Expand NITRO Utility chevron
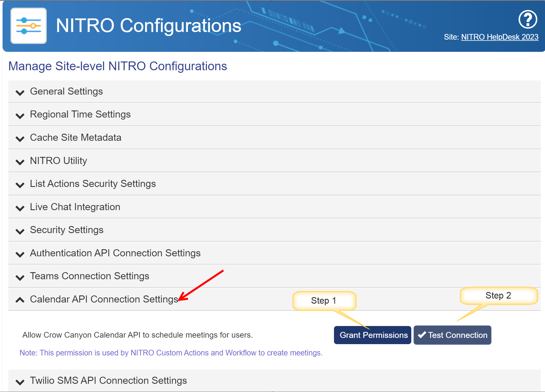The height and width of the screenshot is (392, 545). click(x=20, y=162)
